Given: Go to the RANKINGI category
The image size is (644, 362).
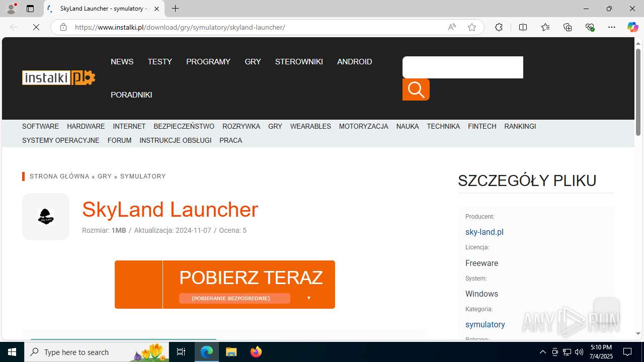Looking at the screenshot, I should (x=520, y=126).
